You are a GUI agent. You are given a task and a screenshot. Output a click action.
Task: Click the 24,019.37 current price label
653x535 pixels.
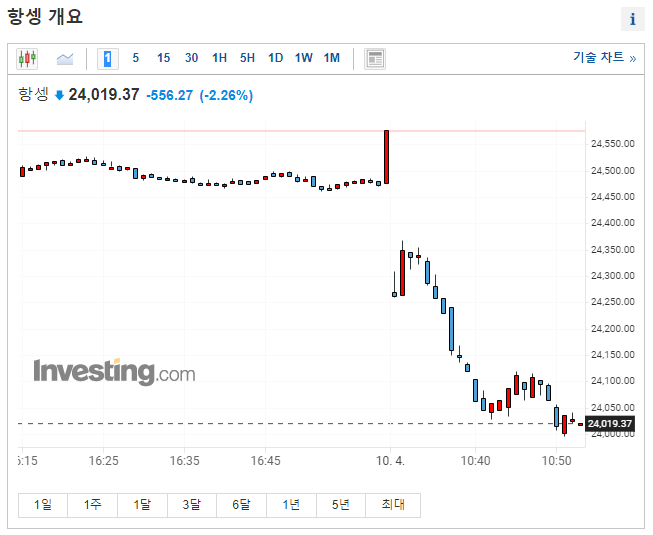coord(610,424)
